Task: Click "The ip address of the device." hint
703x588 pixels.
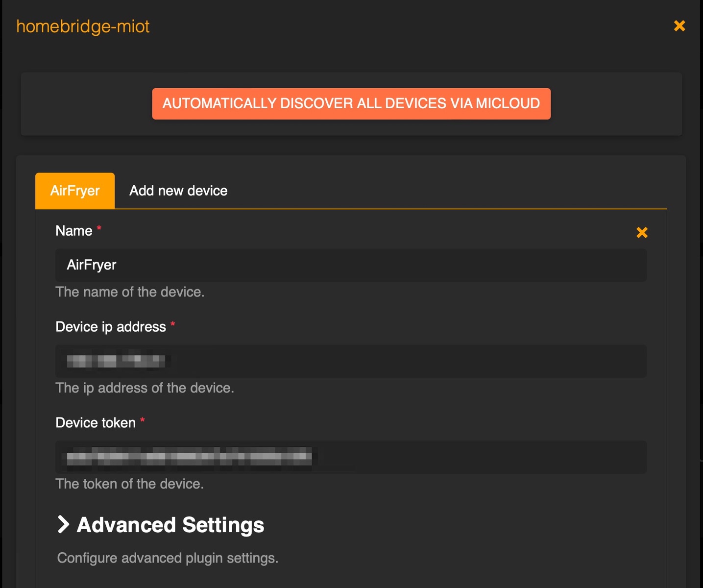Action: [145, 388]
